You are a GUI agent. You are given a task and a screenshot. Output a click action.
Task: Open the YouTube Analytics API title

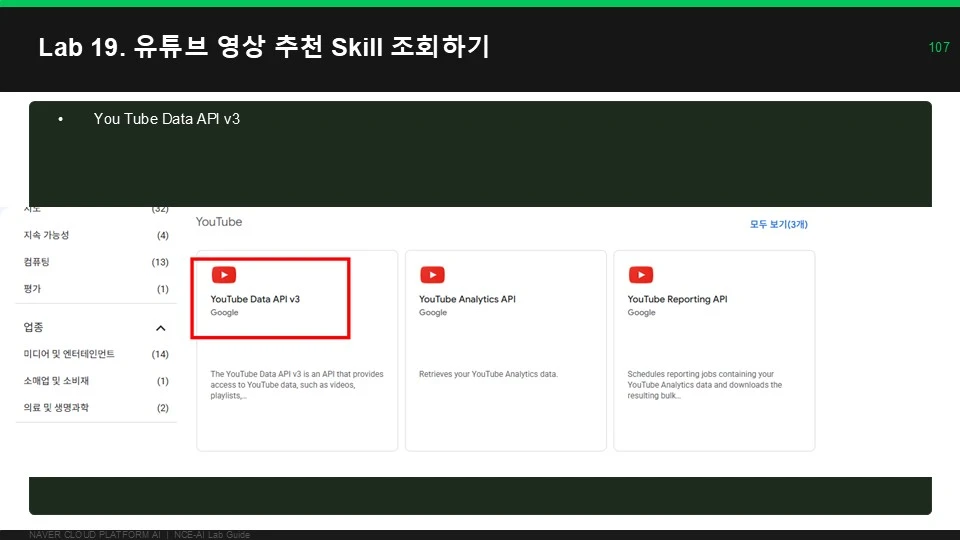click(x=467, y=299)
